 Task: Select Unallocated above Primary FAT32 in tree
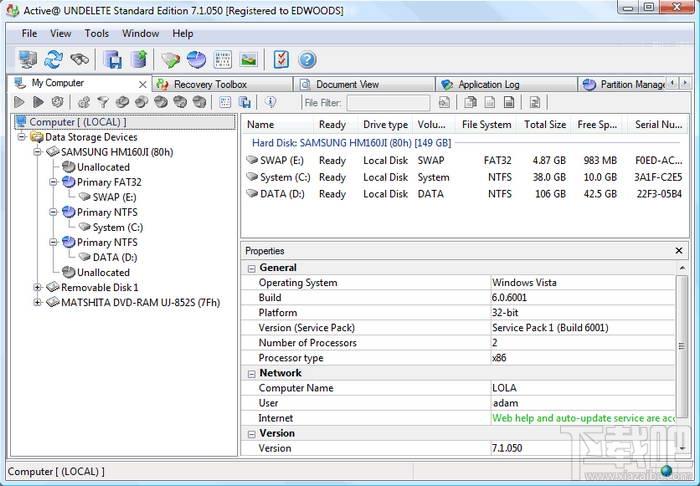click(103, 167)
